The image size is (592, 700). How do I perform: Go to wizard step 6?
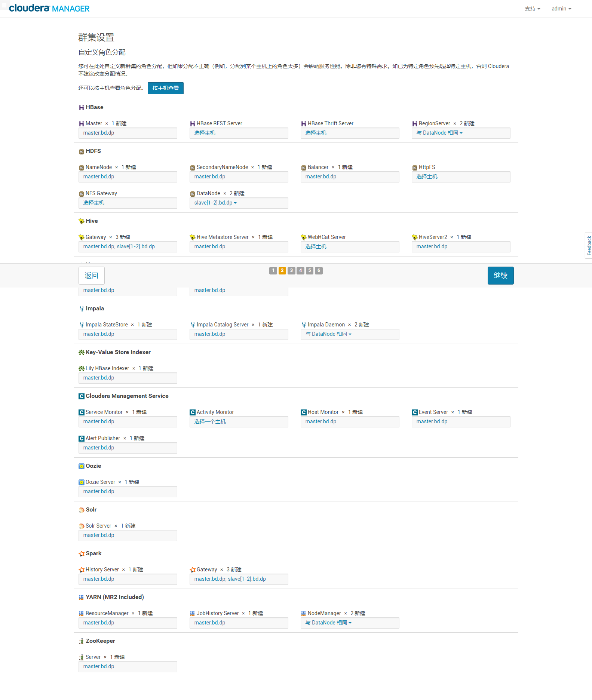point(319,270)
